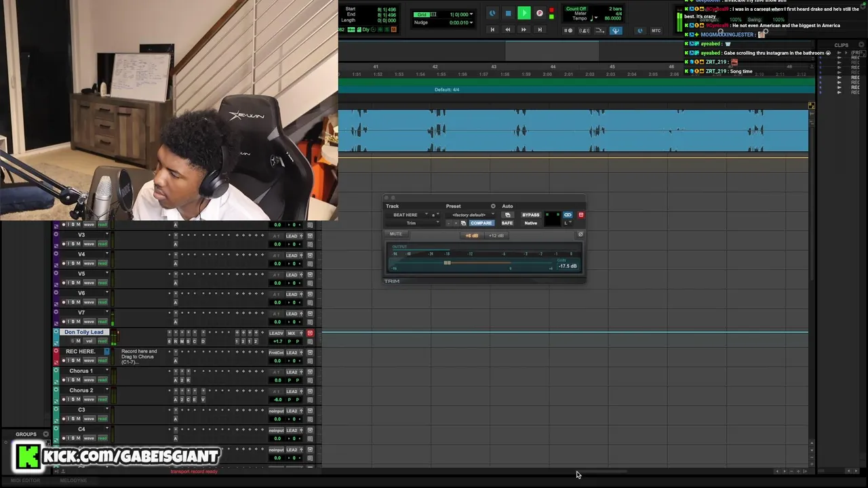868x488 pixels.
Task: Click the red target button in Trim plugin
Action: pos(580,215)
